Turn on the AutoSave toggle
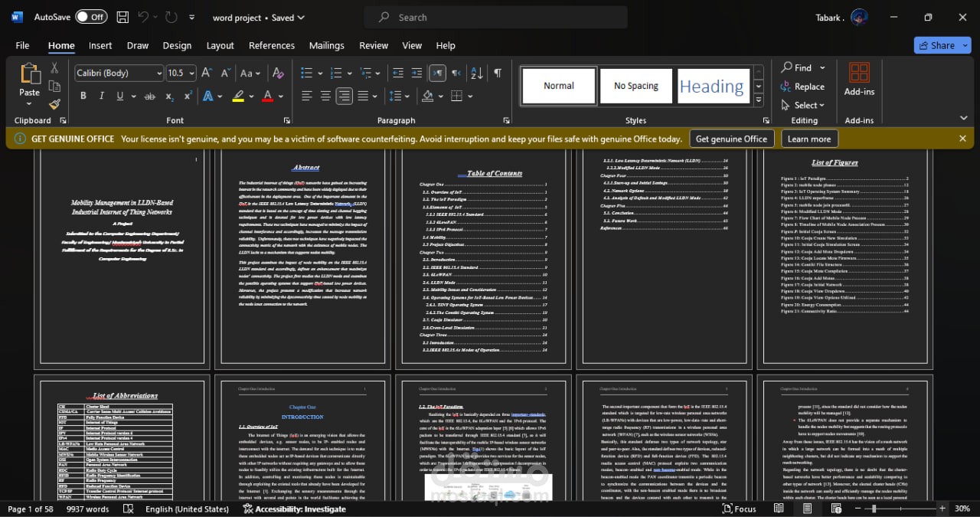Image resolution: width=980 pixels, height=517 pixels. tap(91, 16)
